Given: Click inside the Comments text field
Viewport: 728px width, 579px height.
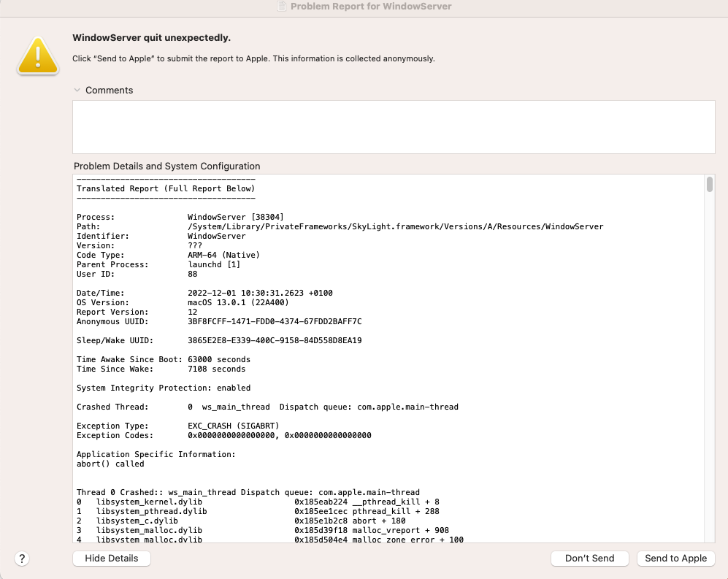Looking at the screenshot, I should point(394,127).
